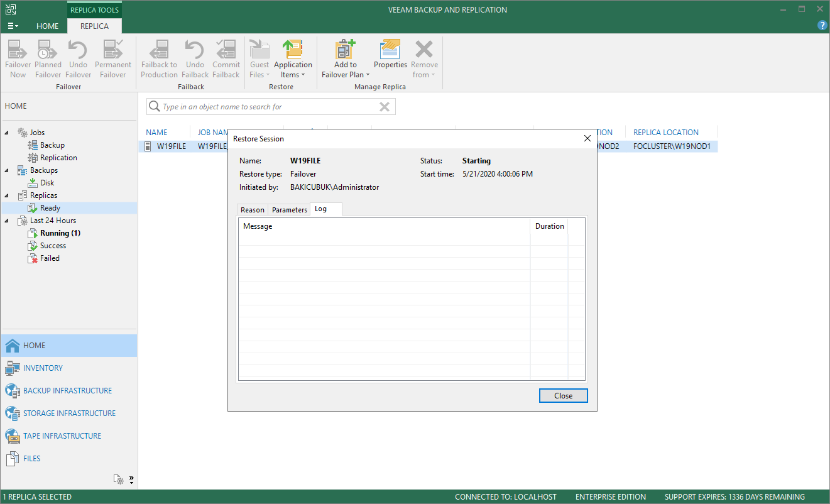Select Disk under Backups
Screen dimensions: 830x504
pos(47,183)
